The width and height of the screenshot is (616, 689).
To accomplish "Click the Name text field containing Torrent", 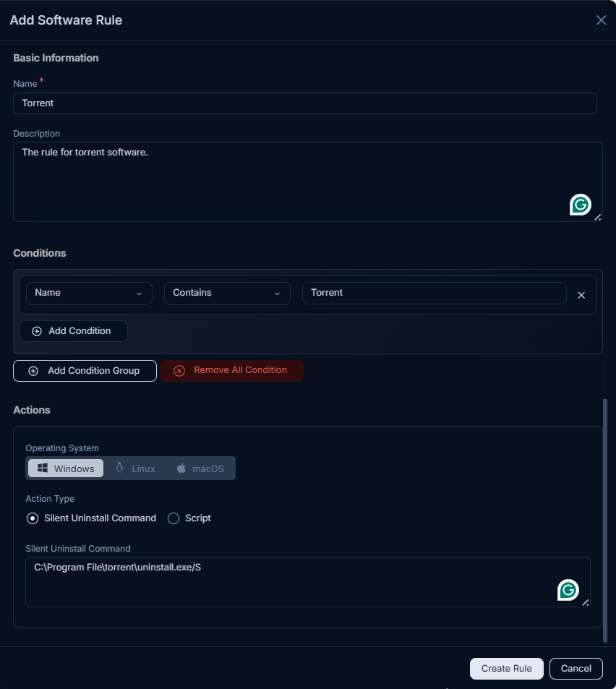I will coord(305,103).
